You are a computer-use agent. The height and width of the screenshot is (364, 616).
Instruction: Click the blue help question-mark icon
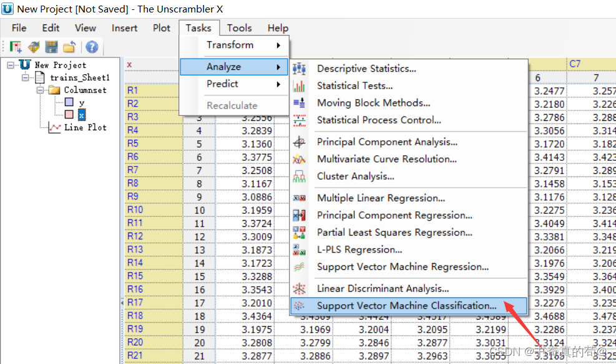[92, 47]
